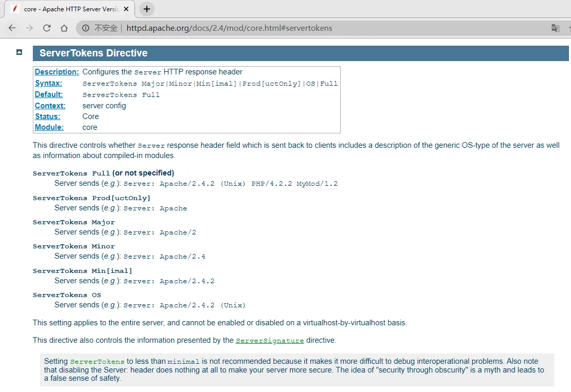Click 'Server: Apache/2.4.2 (Unix) PHP/4.2.2 MyMod/1.2' example
The height and width of the screenshot is (392, 571).
coord(230,184)
